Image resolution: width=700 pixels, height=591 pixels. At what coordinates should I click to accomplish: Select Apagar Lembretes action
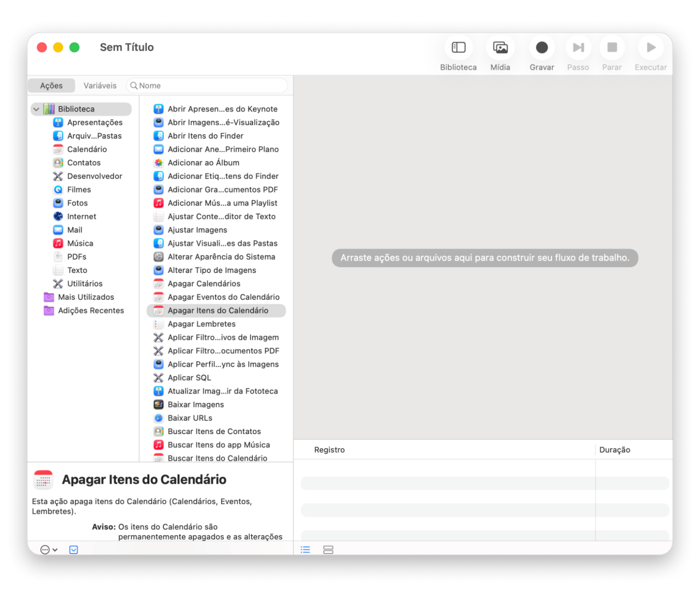coord(216,324)
